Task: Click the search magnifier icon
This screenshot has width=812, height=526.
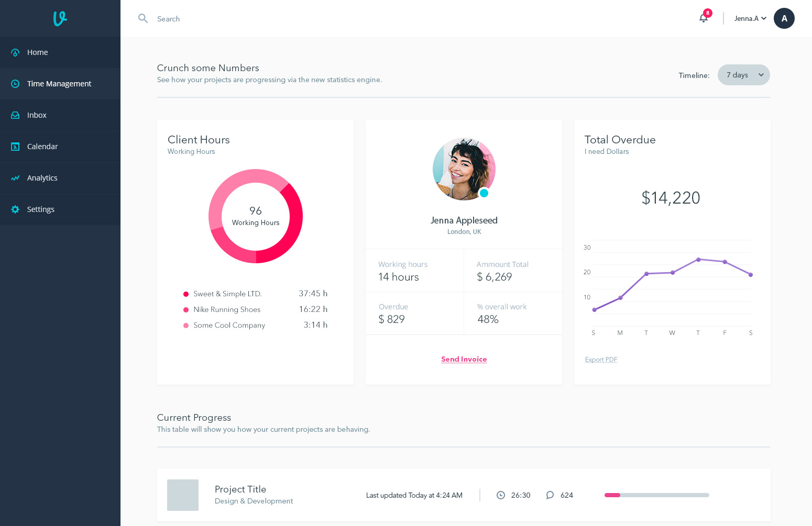Action: [x=142, y=18]
